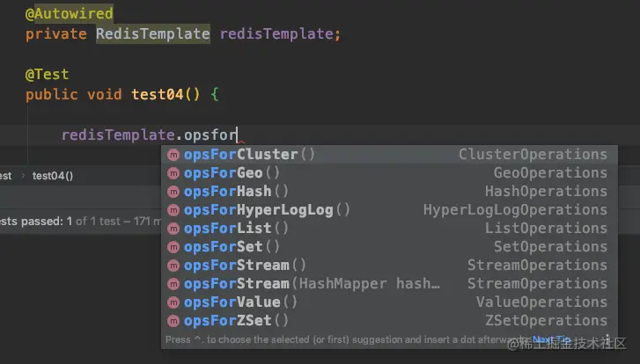Click the method icon beside opsForList
This screenshot has width=640, height=364.
click(173, 229)
